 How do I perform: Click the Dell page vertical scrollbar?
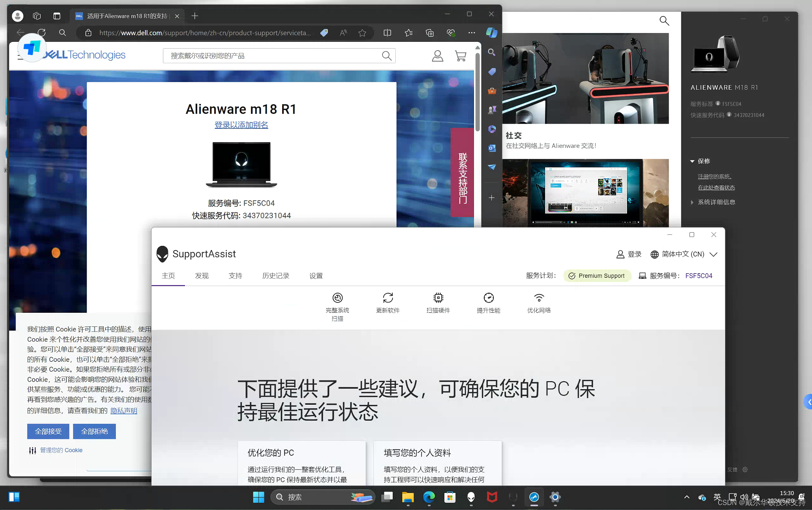pyautogui.click(x=477, y=91)
